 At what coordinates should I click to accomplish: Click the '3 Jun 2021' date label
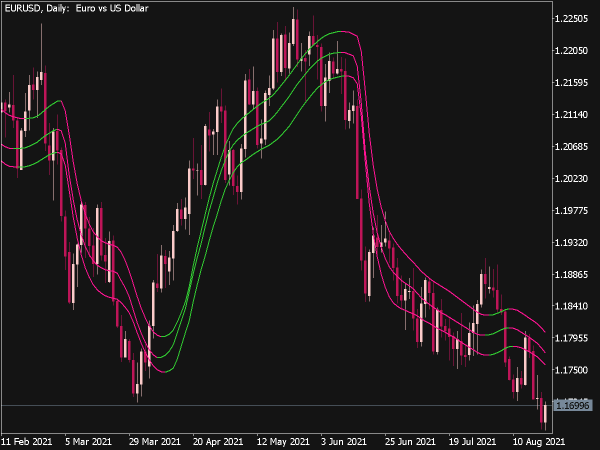click(x=344, y=442)
